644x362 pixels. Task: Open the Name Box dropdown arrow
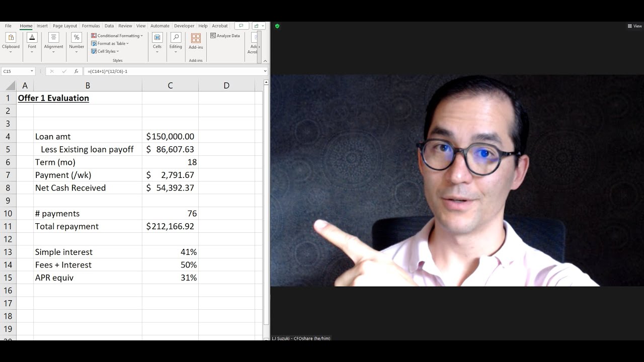32,71
